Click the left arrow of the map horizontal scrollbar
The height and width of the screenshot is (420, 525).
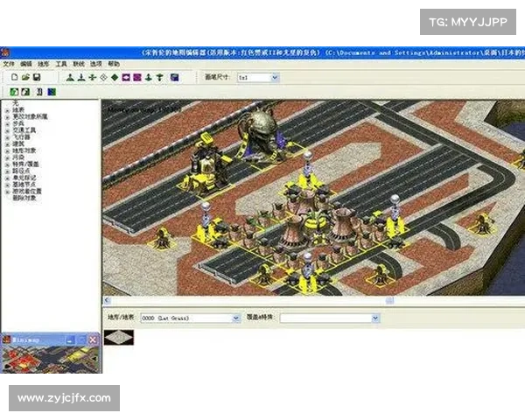pos(107,300)
